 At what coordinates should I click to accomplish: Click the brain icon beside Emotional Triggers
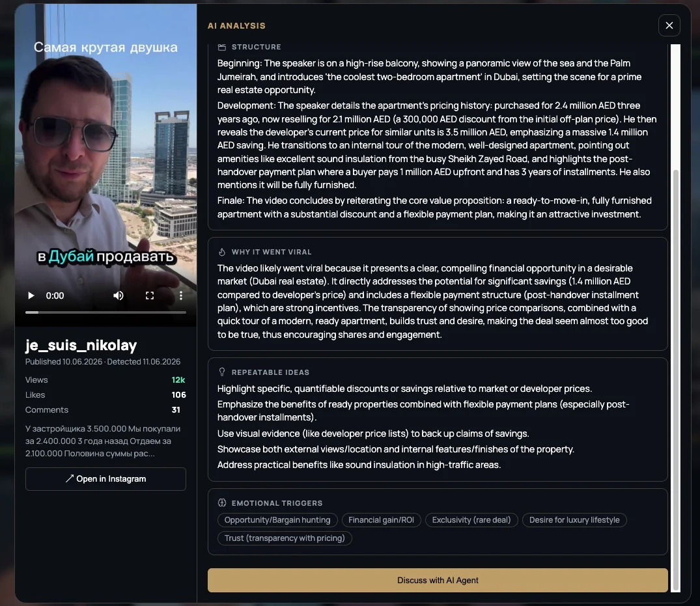[x=222, y=503]
